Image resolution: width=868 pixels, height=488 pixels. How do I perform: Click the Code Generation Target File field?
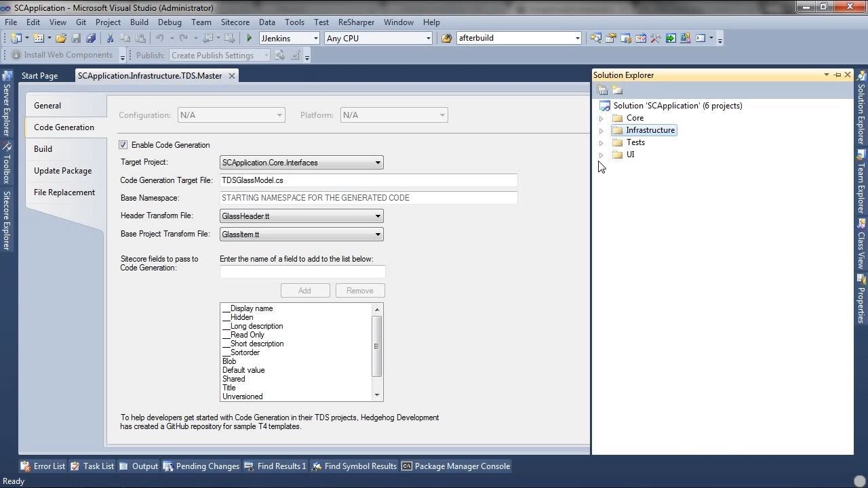(368, 180)
